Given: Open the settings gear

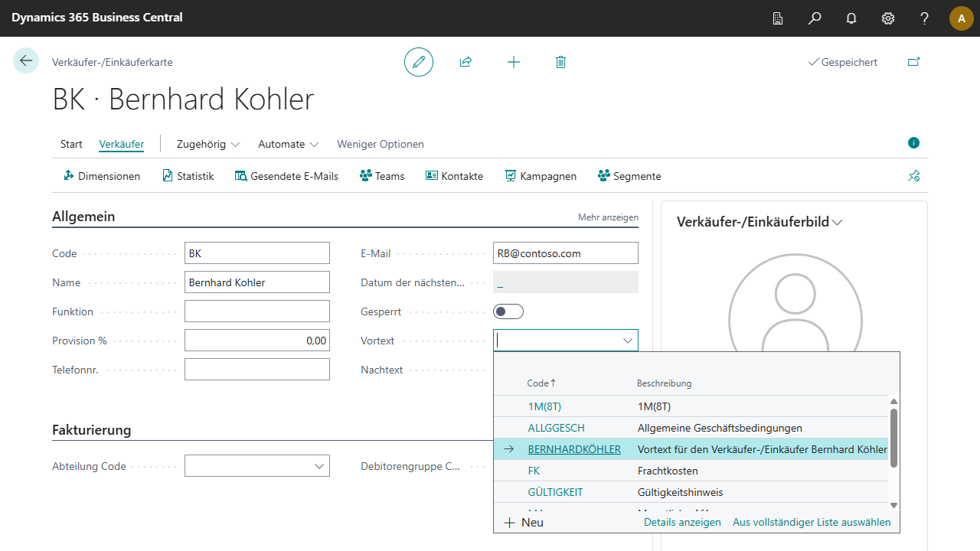Looking at the screenshot, I should [x=888, y=18].
